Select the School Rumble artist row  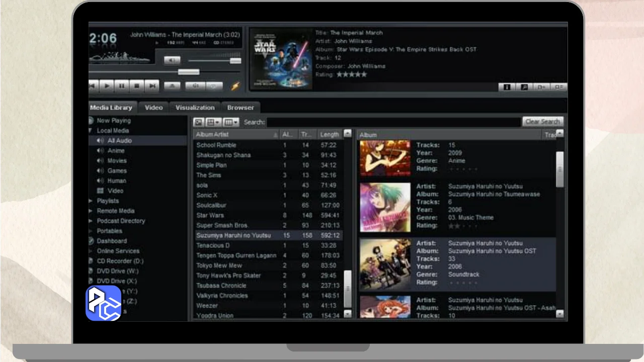(x=268, y=145)
